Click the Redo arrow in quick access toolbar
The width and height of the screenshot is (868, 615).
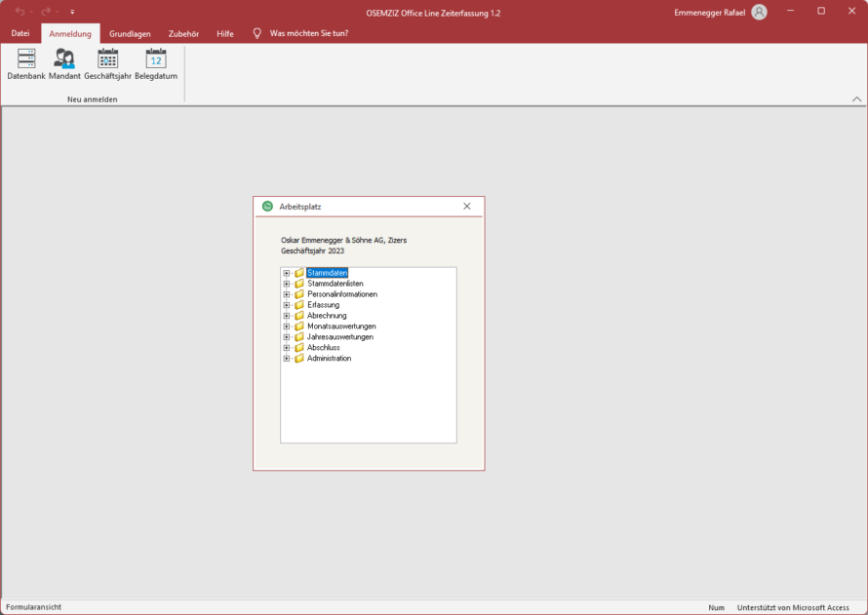[x=45, y=12]
